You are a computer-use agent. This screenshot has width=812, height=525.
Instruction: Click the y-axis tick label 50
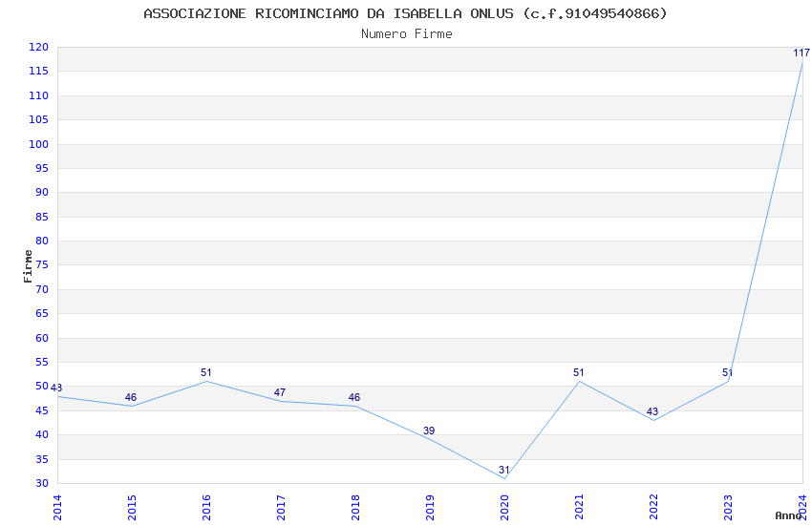tap(42, 387)
